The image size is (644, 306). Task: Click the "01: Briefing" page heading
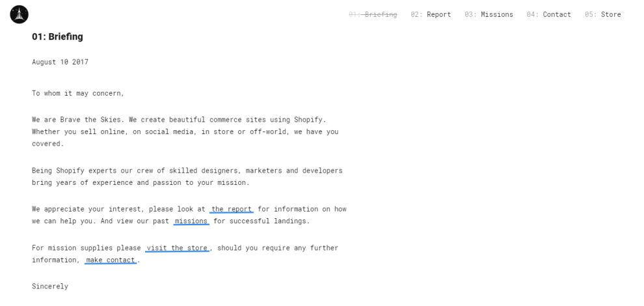pyautogui.click(x=57, y=36)
